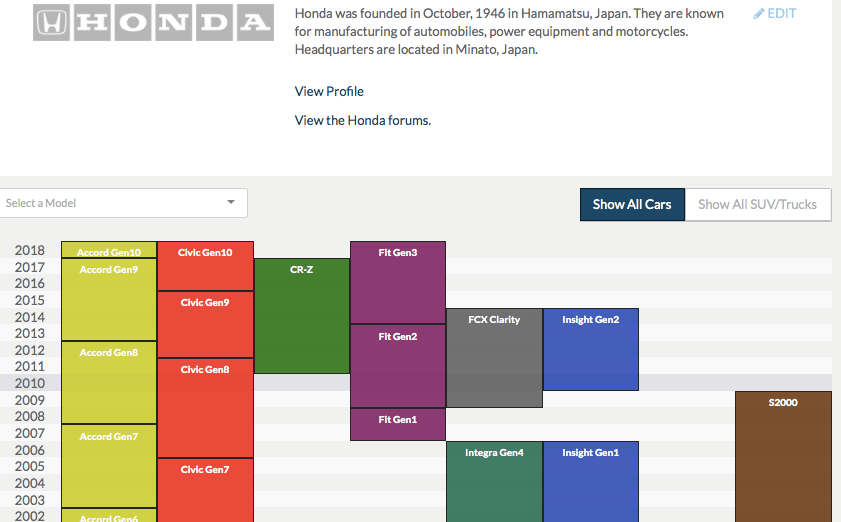This screenshot has width=841, height=522.
Task: Open the CR-Z green block
Action: 302,316
